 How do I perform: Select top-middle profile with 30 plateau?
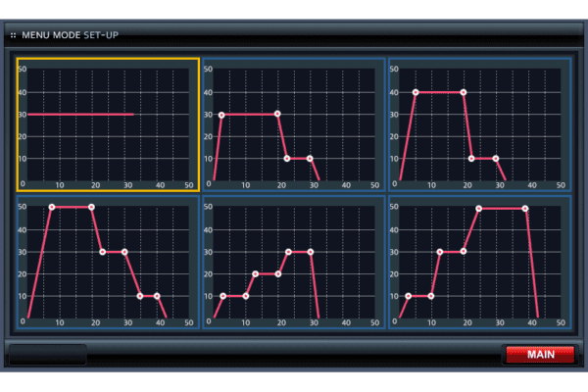292,124
